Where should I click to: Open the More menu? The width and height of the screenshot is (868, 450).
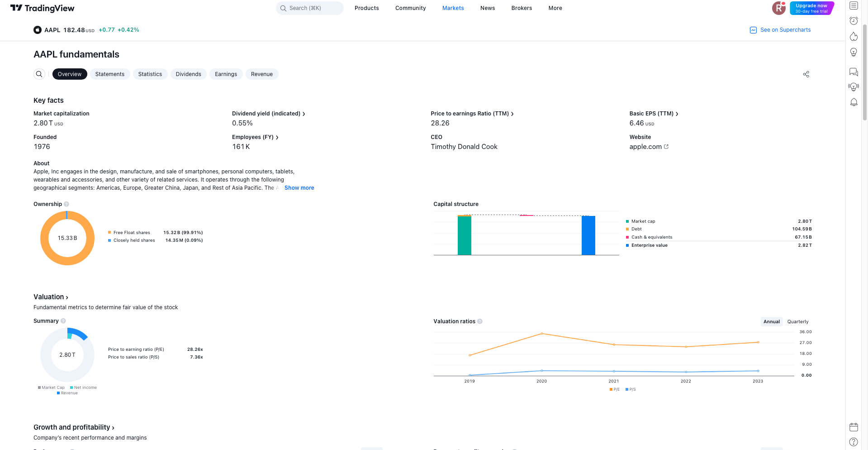coord(555,8)
